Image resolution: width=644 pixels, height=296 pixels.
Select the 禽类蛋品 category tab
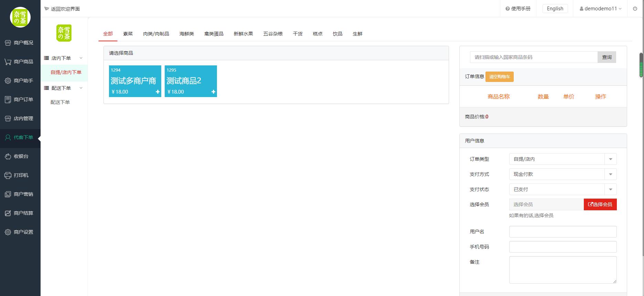pyautogui.click(x=214, y=34)
